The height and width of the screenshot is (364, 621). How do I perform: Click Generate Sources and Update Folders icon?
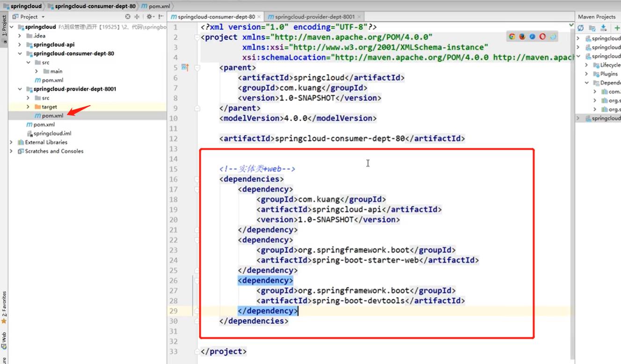tap(592, 28)
